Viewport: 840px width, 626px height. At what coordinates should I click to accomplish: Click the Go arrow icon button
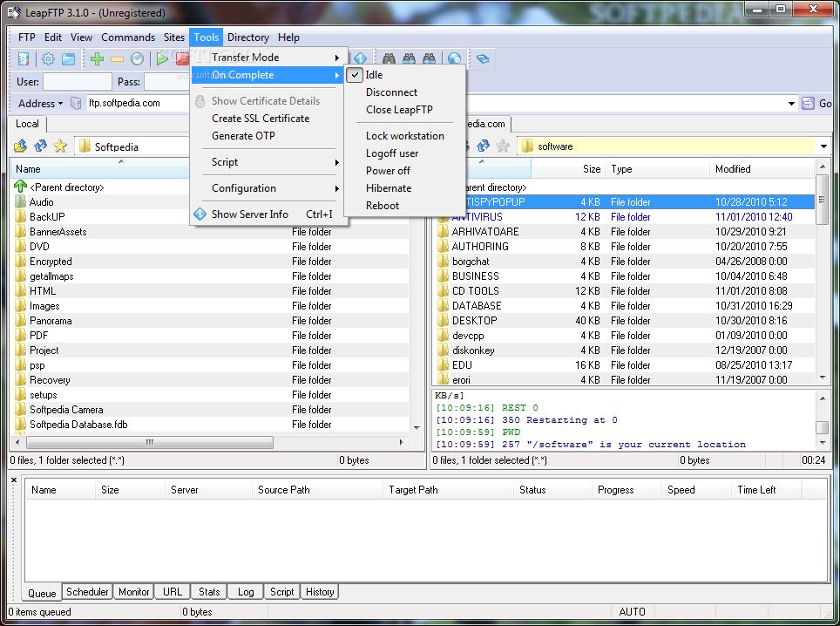pos(807,103)
